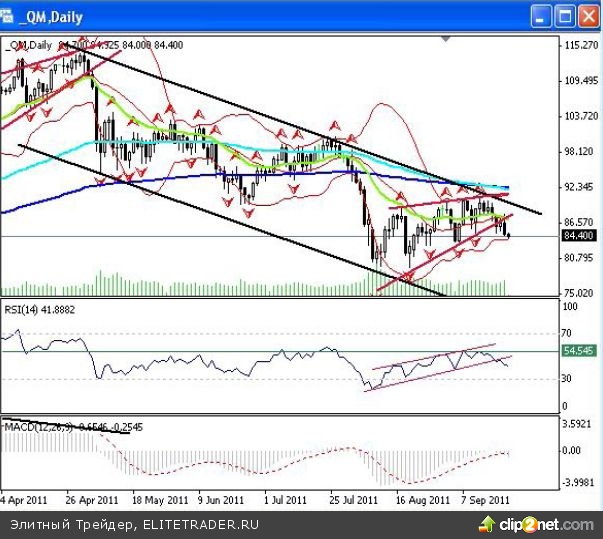603x539 pixels.
Task: Select the RSI(14) indicator label
Action: point(42,311)
